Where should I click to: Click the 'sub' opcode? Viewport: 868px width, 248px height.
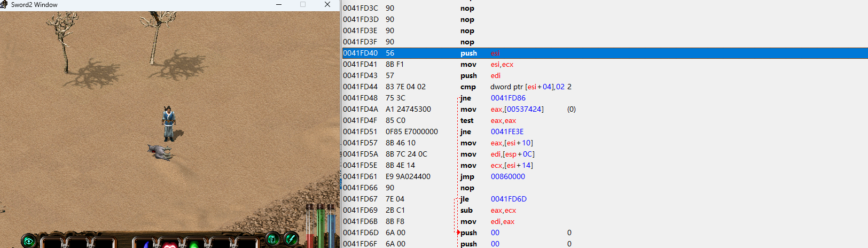tap(466, 210)
